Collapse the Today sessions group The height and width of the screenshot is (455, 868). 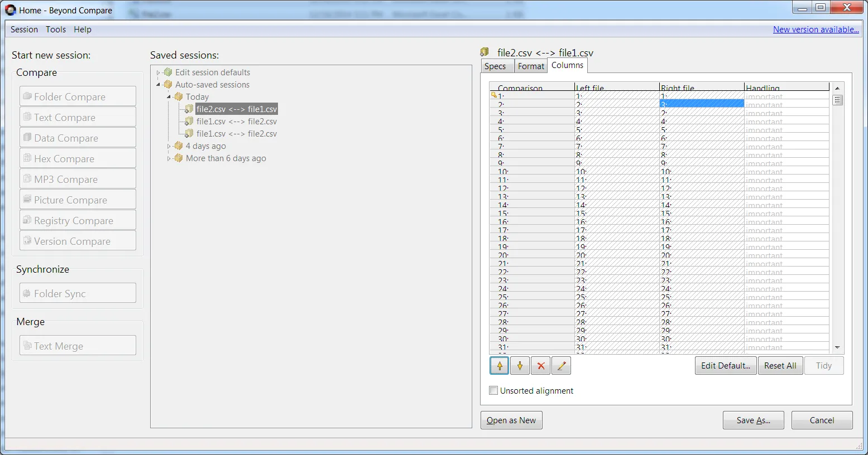point(169,97)
